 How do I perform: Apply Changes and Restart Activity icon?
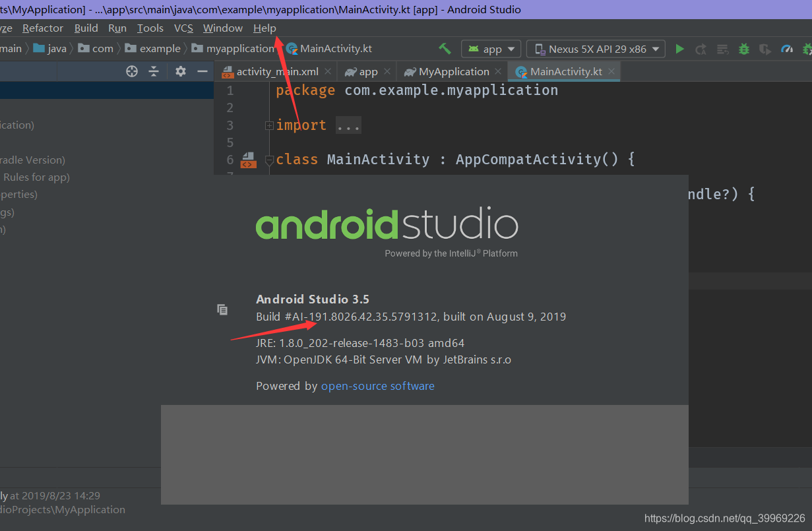coord(701,48)
